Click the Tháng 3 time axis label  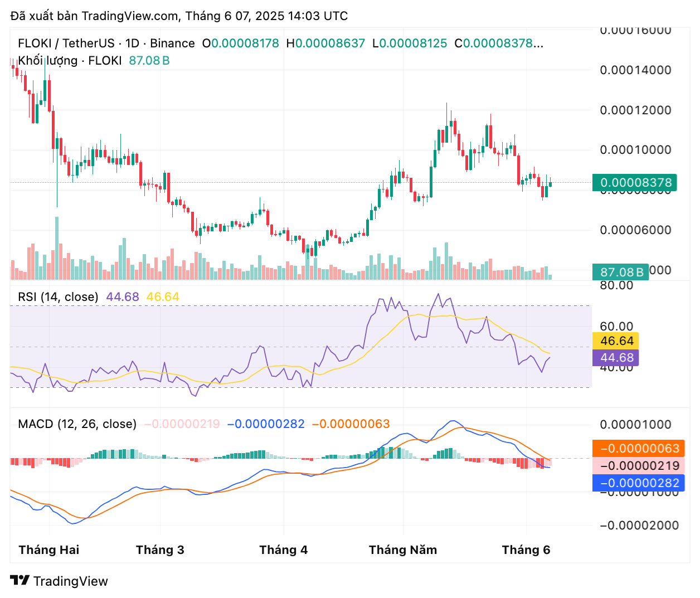click(x=160, y=550)
